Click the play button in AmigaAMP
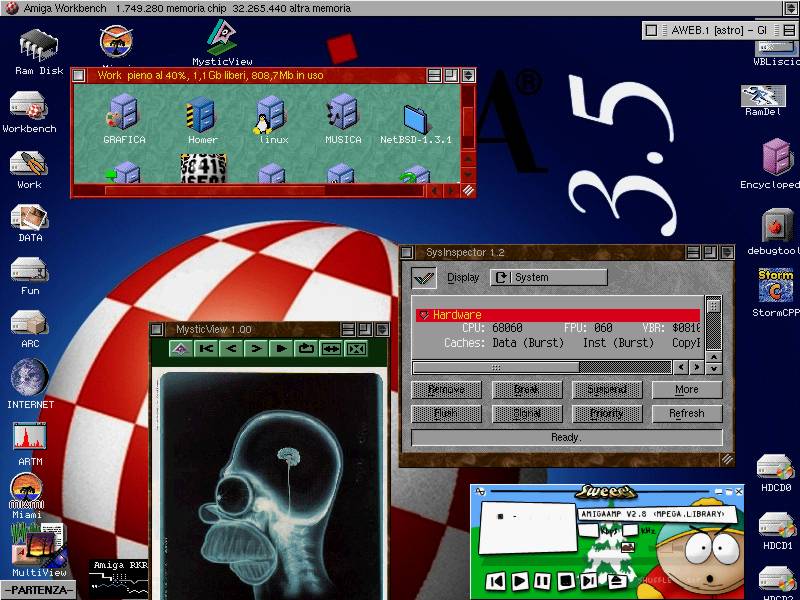800x600 pixels. coord(519,581)
